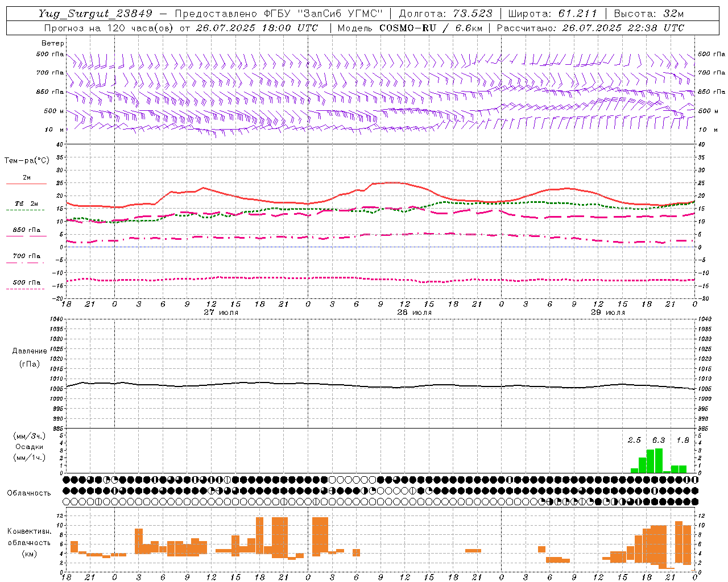
Task: Click the Облачность row label
Action: point(29,493)
